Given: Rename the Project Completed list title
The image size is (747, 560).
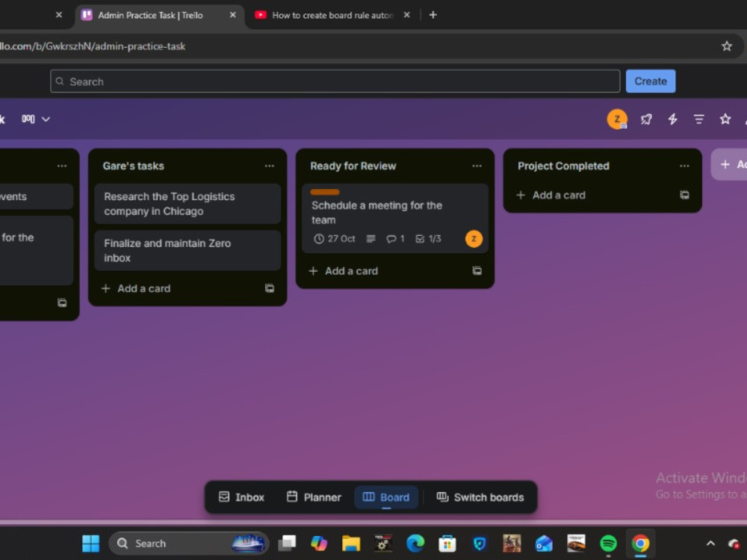Looking at the screenshot, I should click(563, 166).
